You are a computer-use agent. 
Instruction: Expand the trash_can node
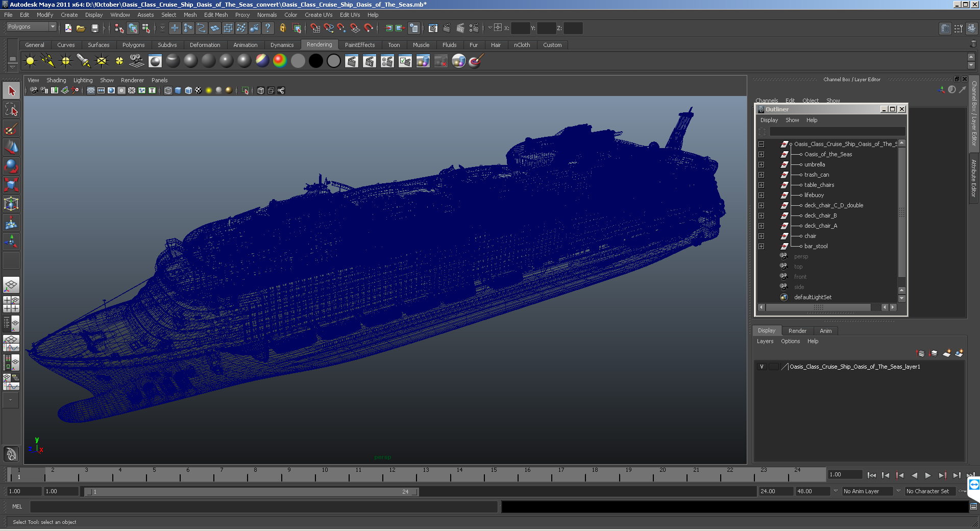click(761, 175)
